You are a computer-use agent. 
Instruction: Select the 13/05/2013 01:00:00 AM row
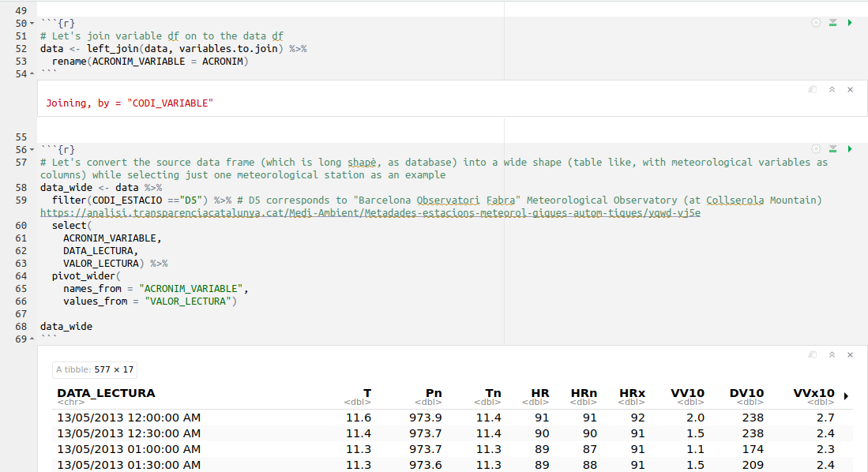tap(453, 449)
